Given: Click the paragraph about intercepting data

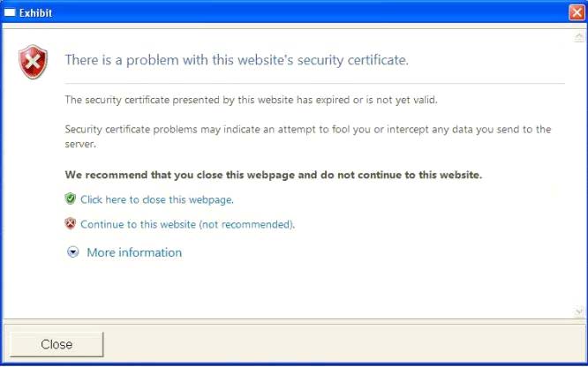Looking at the screenshot, I should pyautogui.click(x=308, y=137).
